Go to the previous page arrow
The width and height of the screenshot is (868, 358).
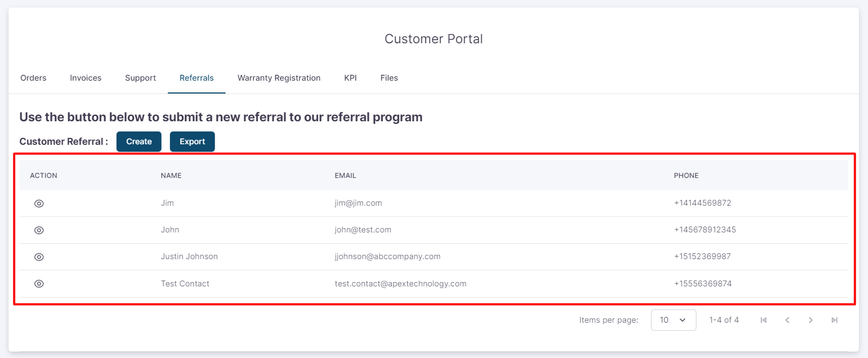[787, 320]
